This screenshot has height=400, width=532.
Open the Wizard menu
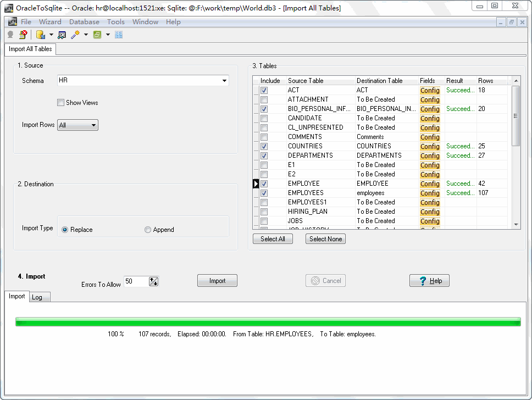coord(50,22)
